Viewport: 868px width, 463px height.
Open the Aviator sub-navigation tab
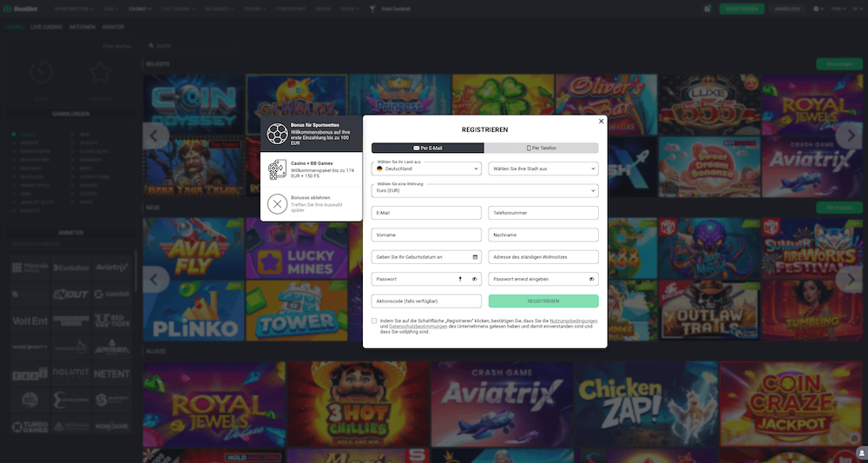click(x=113, y=27)
